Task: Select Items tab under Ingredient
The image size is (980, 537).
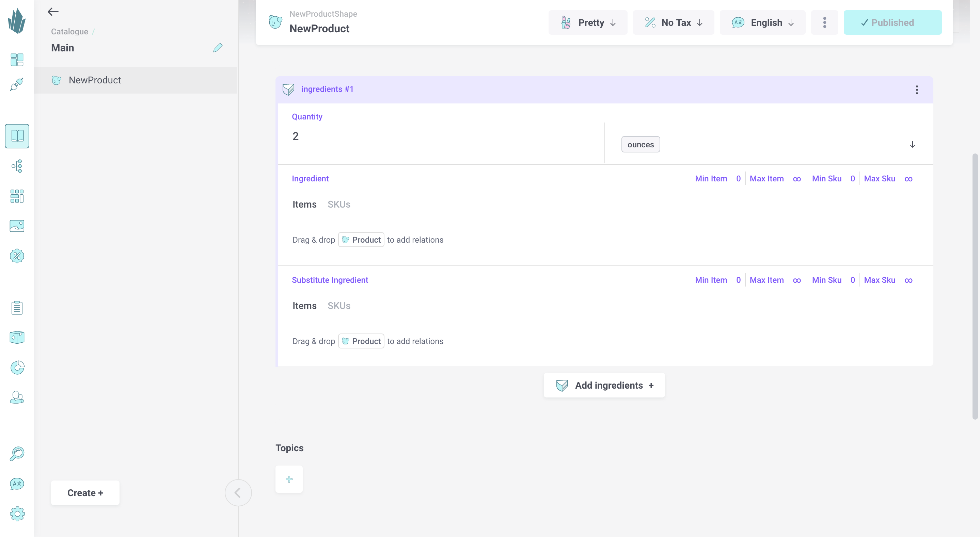Action: click(x=304, y=204)
